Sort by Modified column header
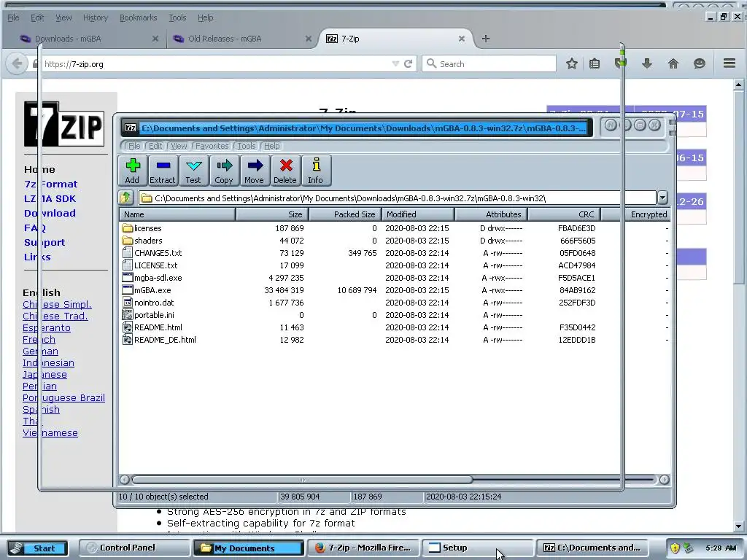The width and height of the screenshot is (747, 560). pyautogui.click(x=418, y=214)
